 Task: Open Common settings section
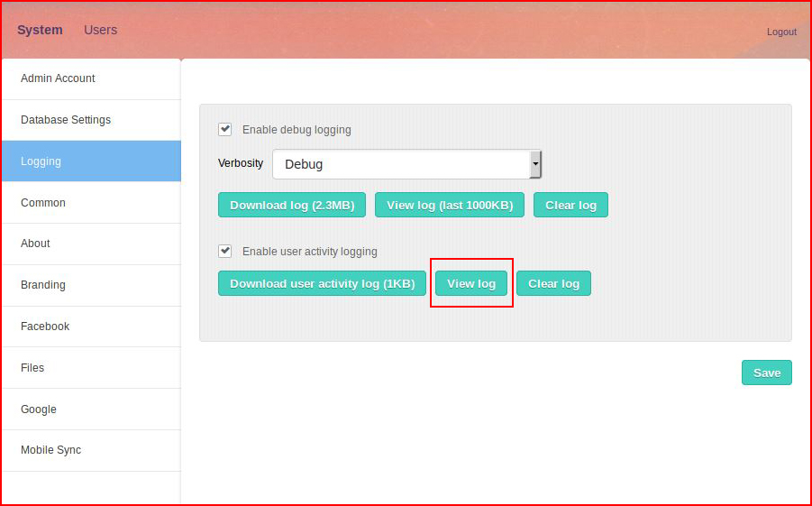click(x=91, y=203)
